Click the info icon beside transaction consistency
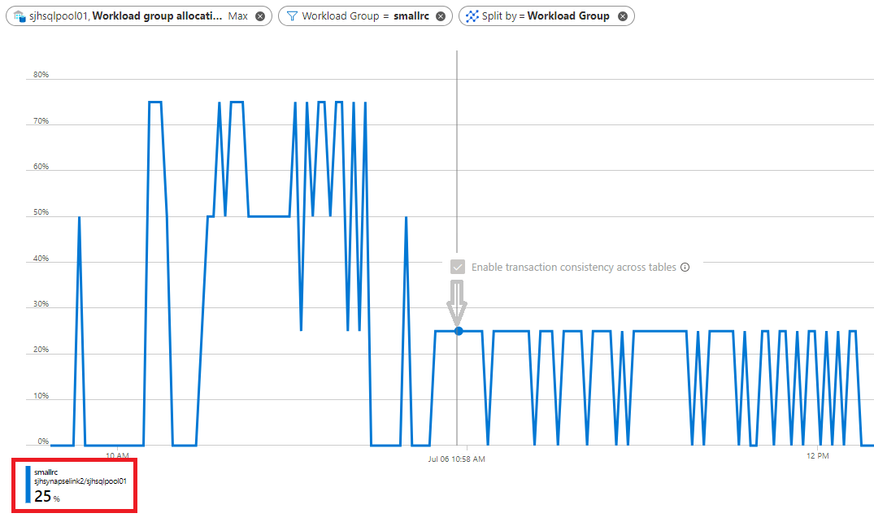 pyautogui.click(x=685, y=267)
